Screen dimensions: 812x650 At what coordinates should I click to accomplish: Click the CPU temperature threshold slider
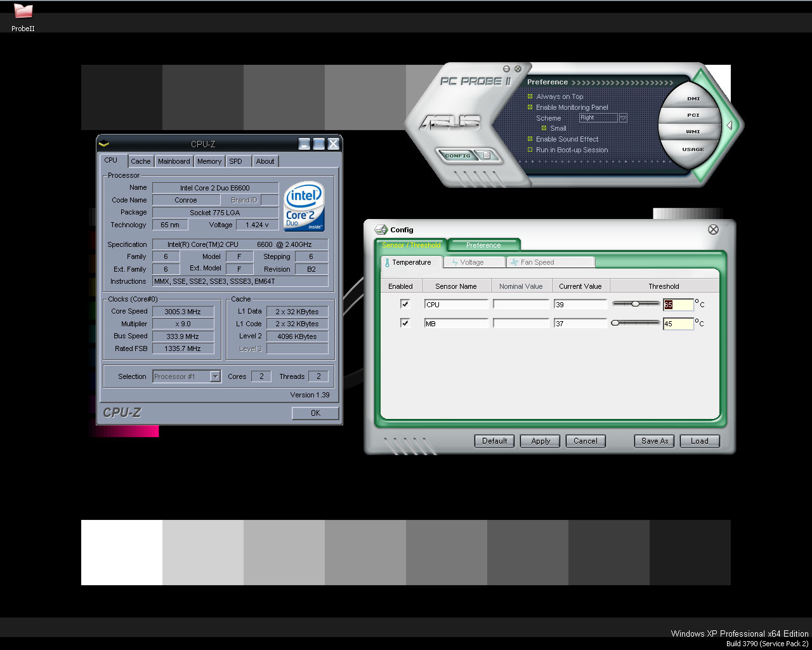coord(636,304)
